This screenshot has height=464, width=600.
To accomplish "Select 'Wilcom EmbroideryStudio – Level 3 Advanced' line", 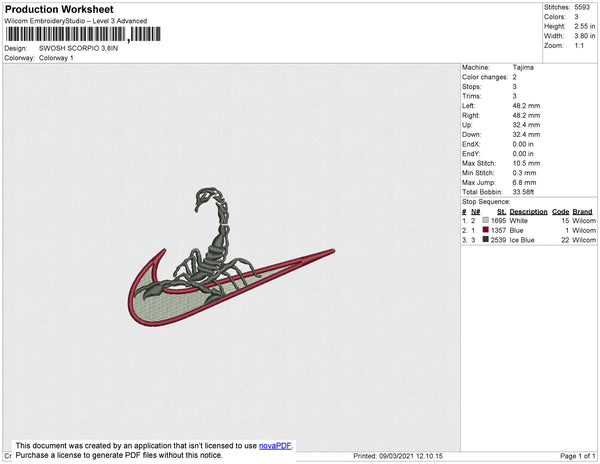I will (x=76, y=21).
